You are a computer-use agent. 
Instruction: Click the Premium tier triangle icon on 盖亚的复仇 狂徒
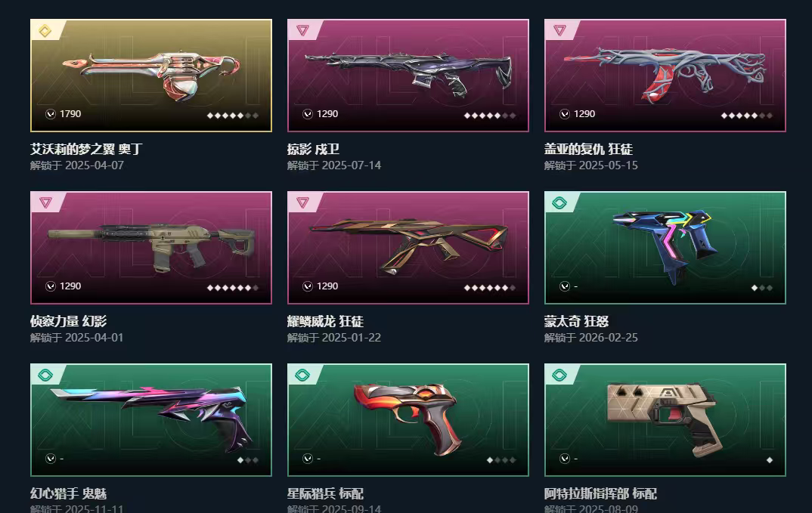559,30
